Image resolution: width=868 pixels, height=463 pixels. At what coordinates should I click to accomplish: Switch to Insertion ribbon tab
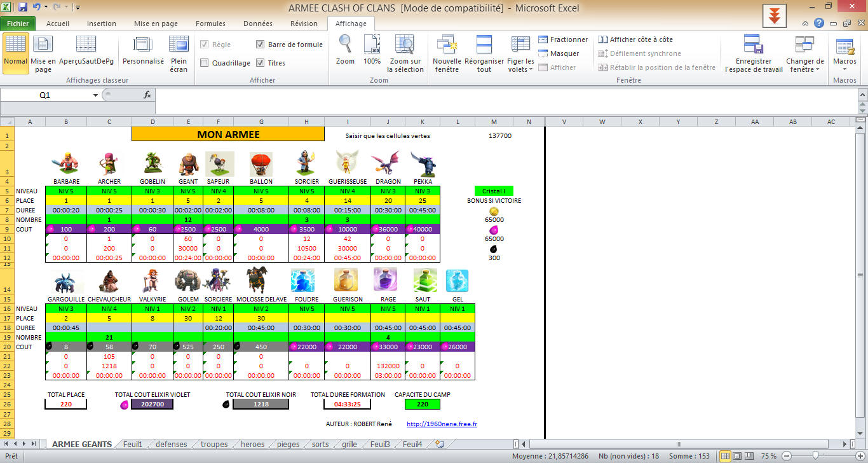102,24
